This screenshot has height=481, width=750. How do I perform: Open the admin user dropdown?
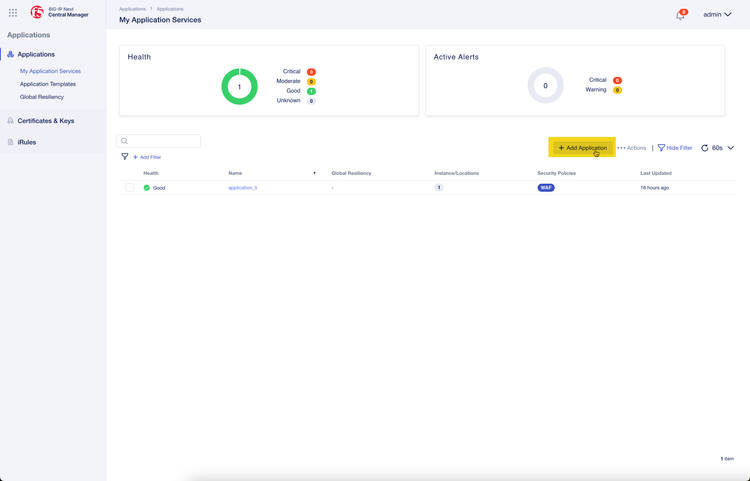[x=717, y=15]
